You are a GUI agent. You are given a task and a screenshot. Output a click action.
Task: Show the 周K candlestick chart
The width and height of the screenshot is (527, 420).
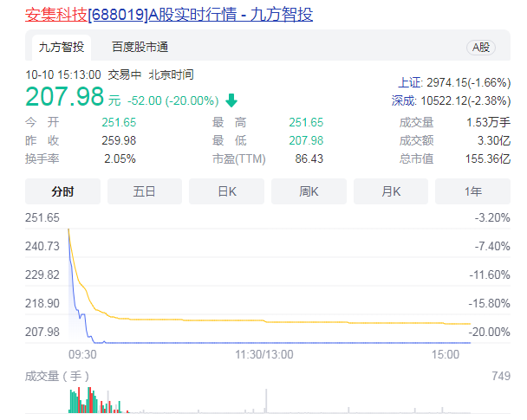(309, 191)
